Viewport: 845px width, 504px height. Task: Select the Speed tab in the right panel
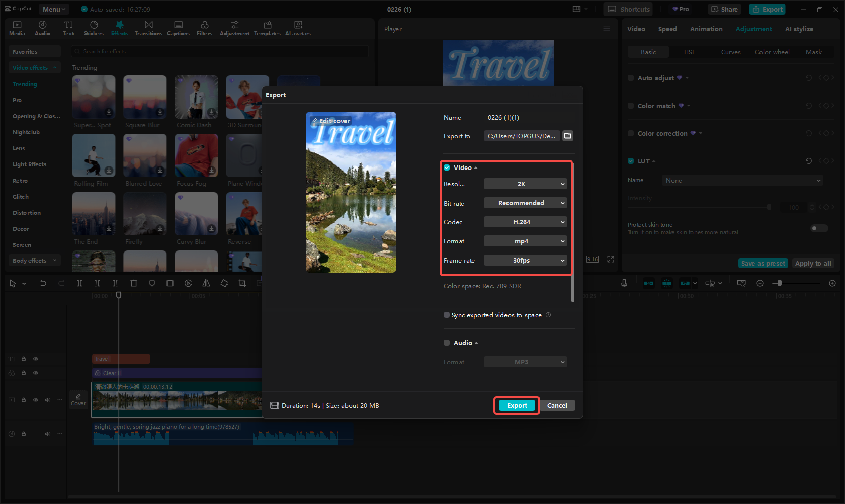667,29
